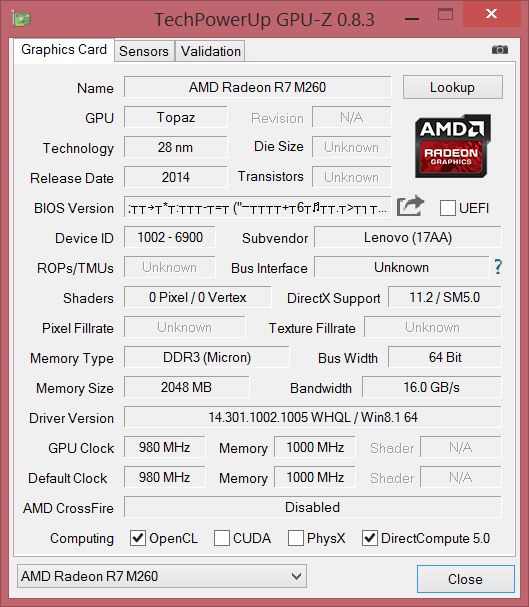
Task: Open the AMD Radeon R7 M260 dropdown
Action: click(162, 576)
